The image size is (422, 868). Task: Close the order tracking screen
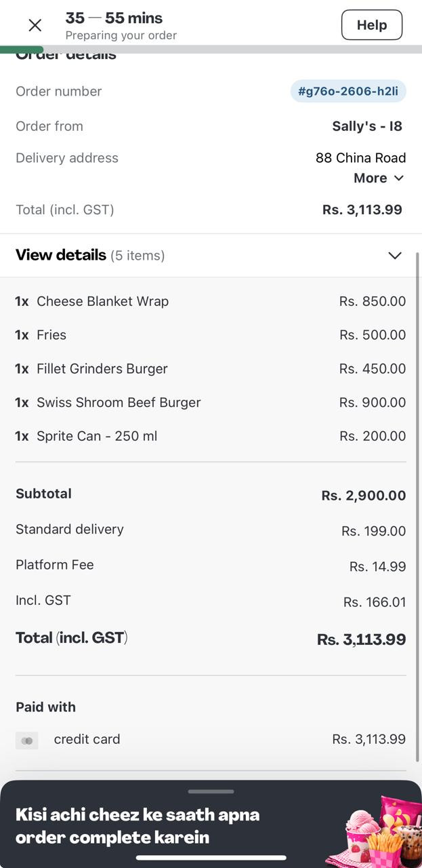tap(35, 26)
